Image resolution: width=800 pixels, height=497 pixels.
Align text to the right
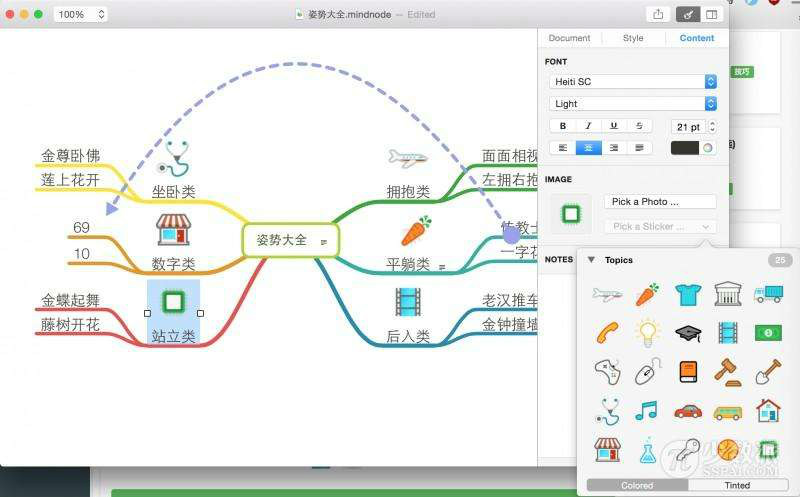(x=614, y=147)
